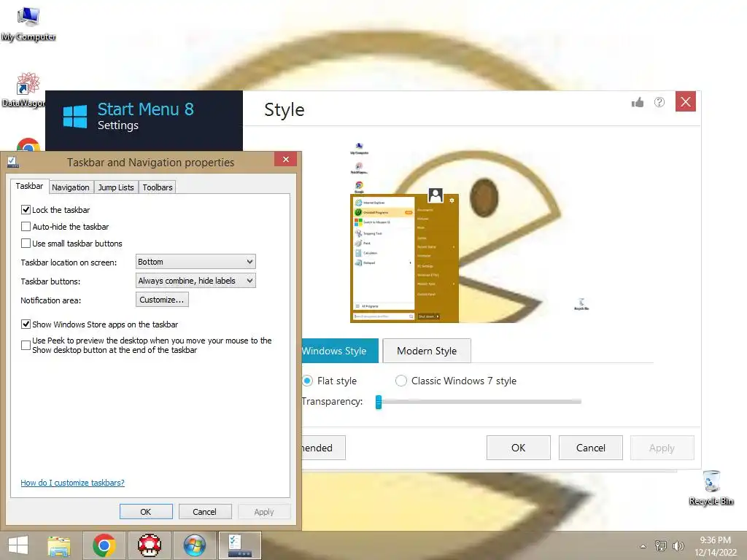Click Apply in Taskbar properties dialog
Screen dimensions: 747x560
coord(264,511)
